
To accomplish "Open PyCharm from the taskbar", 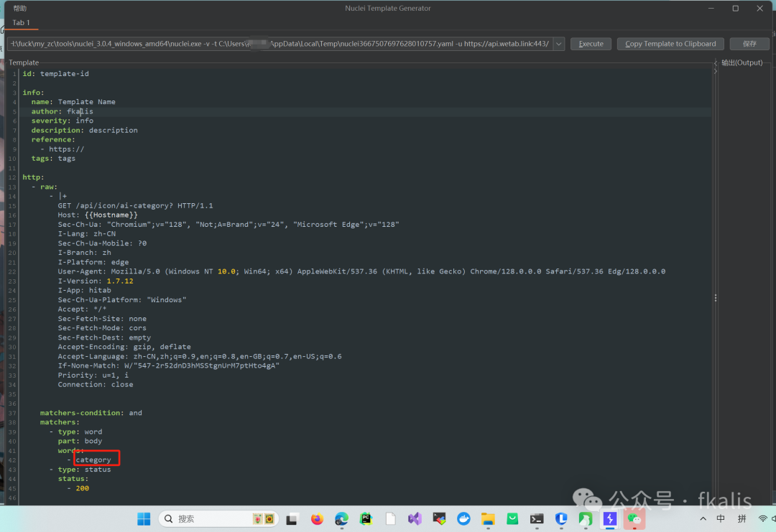I will pyautogui.click(x=366, y=519).
